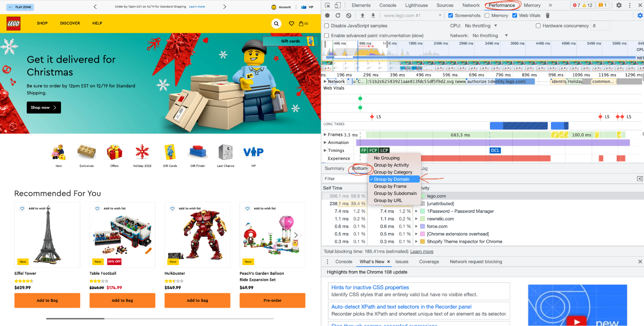Open Learn more about blocking time

[x=422, y=252]
